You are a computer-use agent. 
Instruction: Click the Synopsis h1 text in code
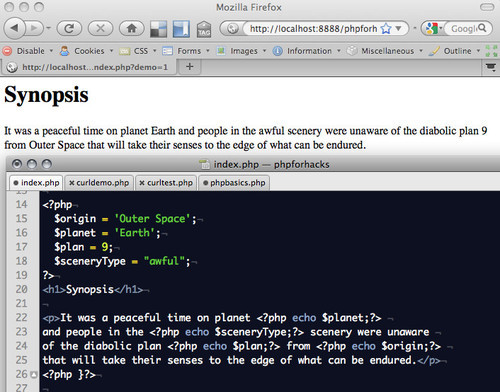point(90,289)
